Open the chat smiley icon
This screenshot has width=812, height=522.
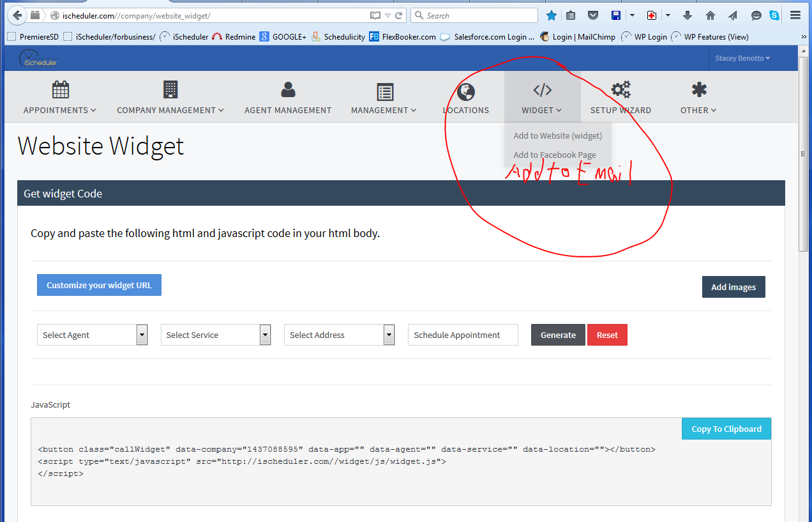tap(756, 15)
